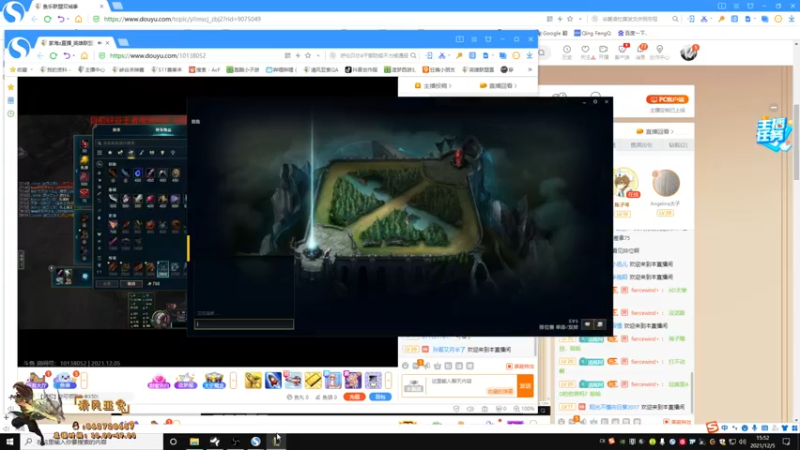Viewport: 800px width, 450px height.
Task: Go back in the front browser window
Action: coord(40,56)
